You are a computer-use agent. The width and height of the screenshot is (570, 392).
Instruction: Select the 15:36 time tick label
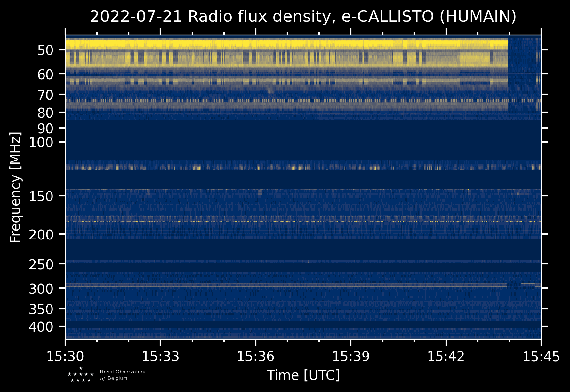[x=255, y=357]
